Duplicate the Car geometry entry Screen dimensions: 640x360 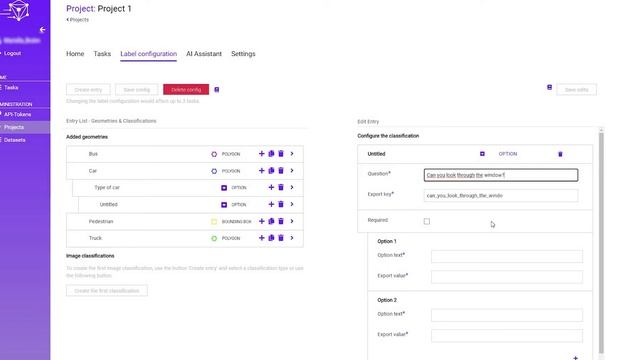click(271, 171)
